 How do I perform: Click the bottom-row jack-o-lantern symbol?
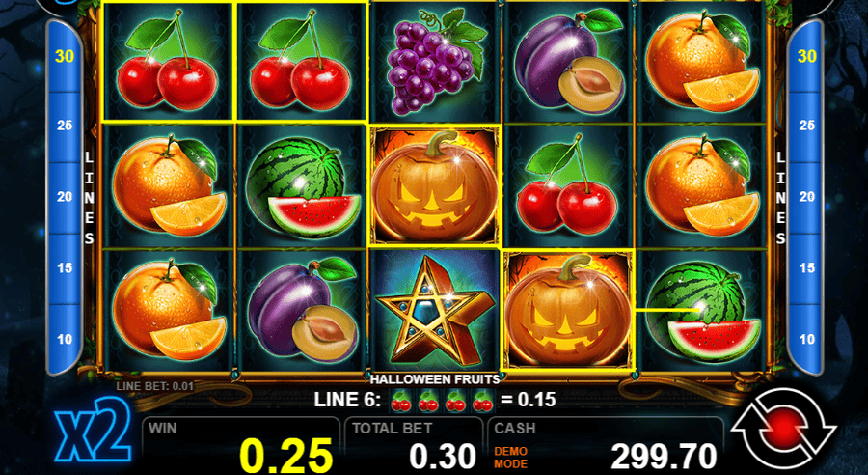(x=567, y=309)
